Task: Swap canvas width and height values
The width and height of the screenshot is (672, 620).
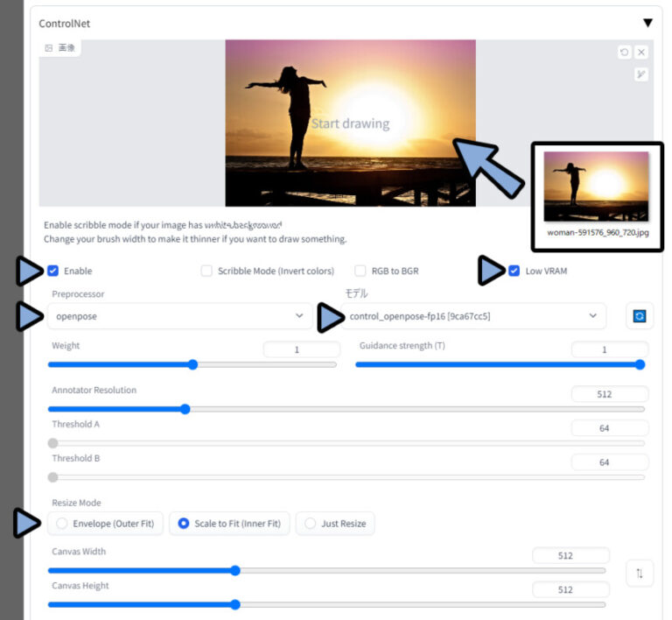Action: point(640,573)
